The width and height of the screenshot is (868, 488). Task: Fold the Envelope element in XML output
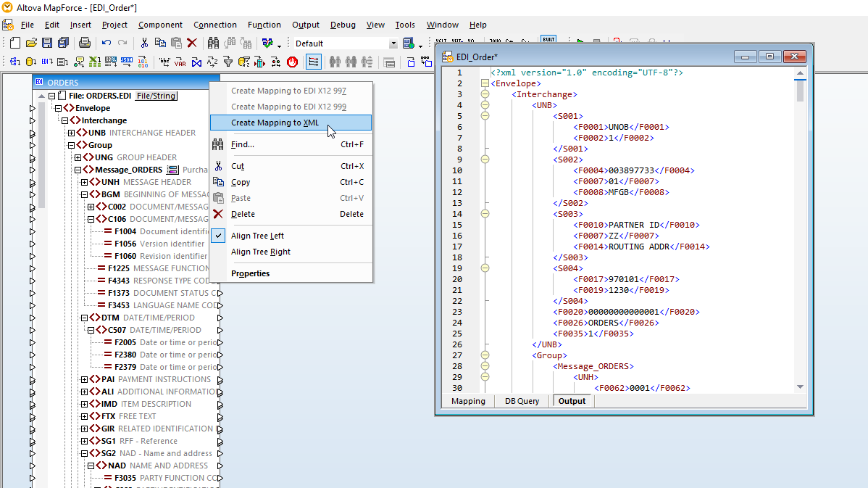[485, 83]
